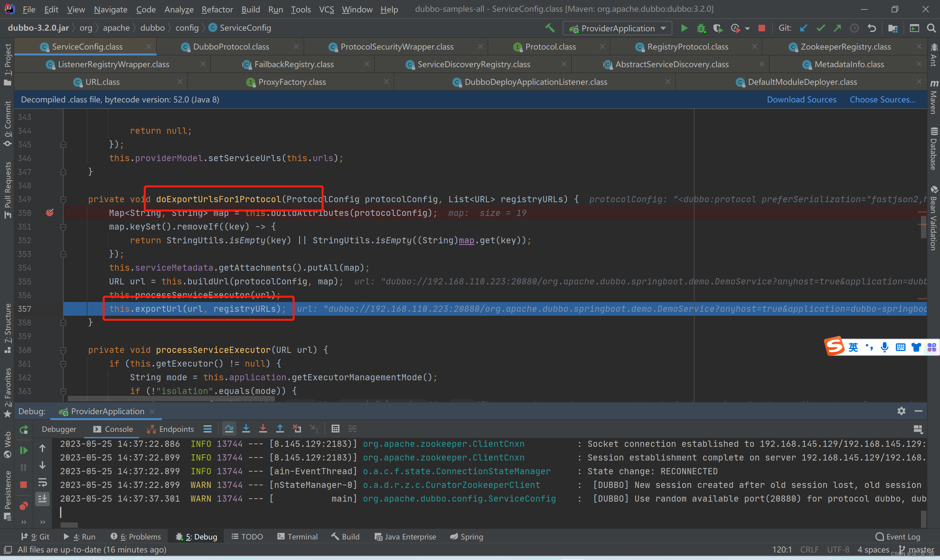Open the Event Log button

tap(898, 537)
